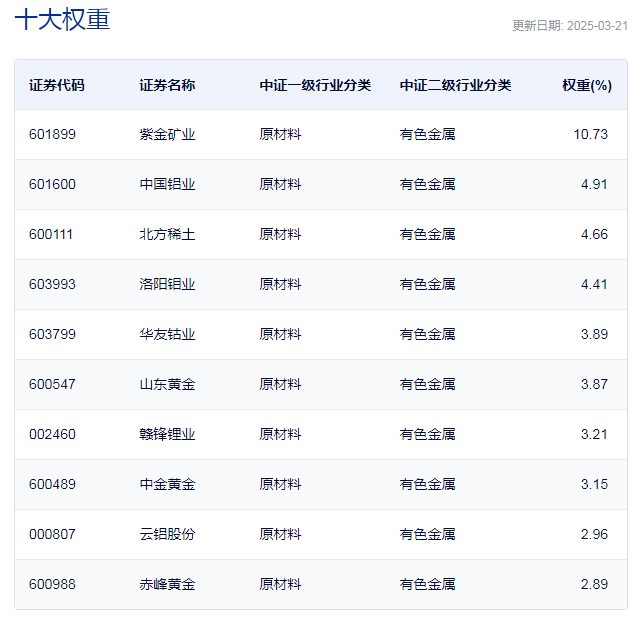Select the 中国铝业 row name
The width and height of the screenshot is (633, 619).
click(x=167, y=184)
